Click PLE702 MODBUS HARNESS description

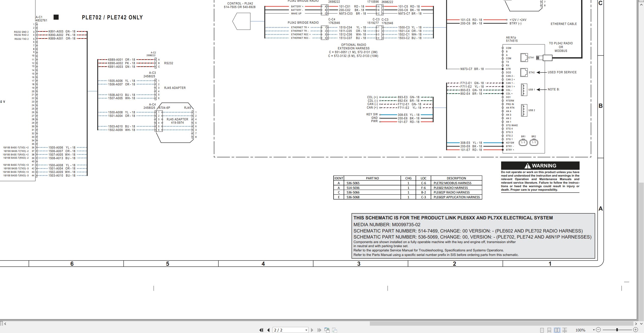point(453,183)
